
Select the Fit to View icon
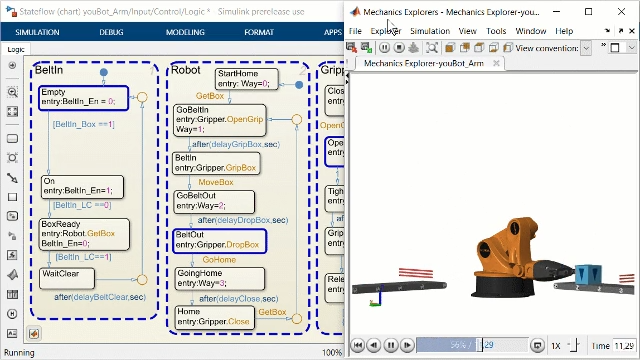click(x=13, y=111)
